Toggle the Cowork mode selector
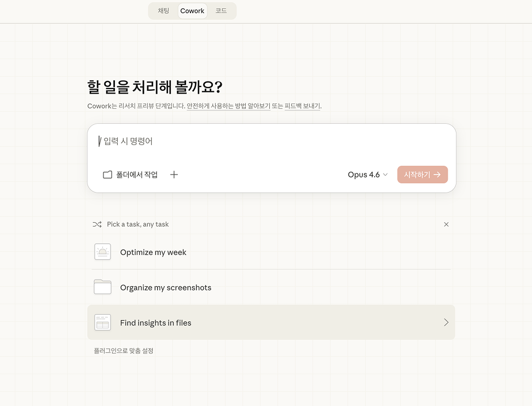 [x=192, y=10]
